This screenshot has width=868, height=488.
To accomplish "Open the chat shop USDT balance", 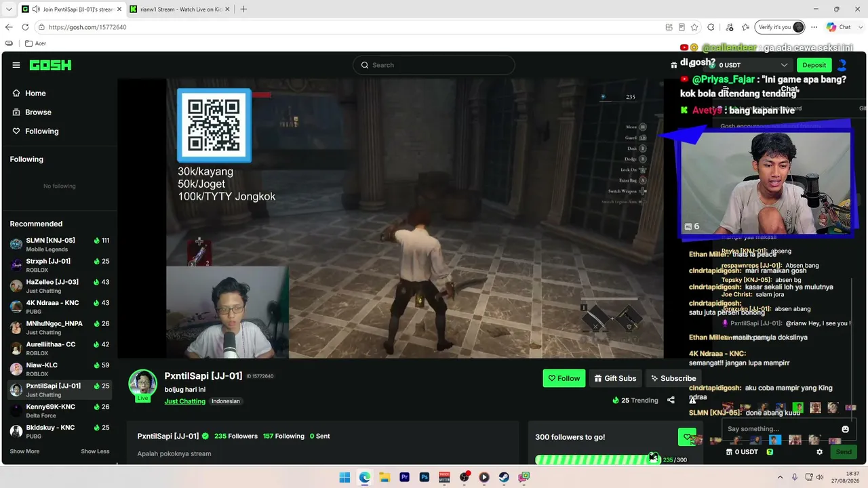I will tap(742, 452).
